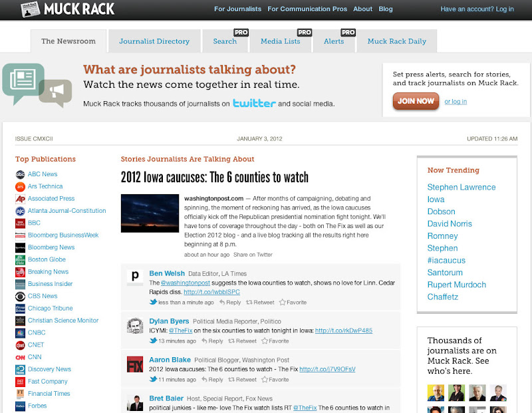532x413 pixels.
Task: Click the first journalist photo under 'See who's here'
Action: (436, 392)
